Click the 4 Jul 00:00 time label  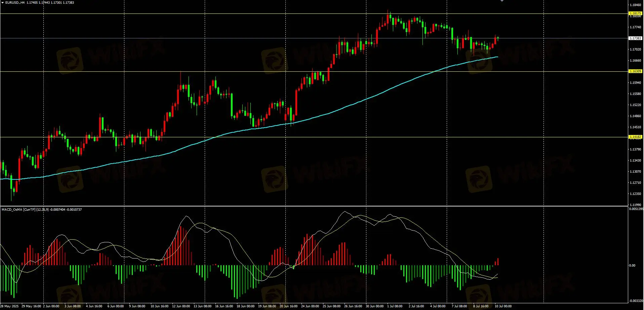point(438,306)
